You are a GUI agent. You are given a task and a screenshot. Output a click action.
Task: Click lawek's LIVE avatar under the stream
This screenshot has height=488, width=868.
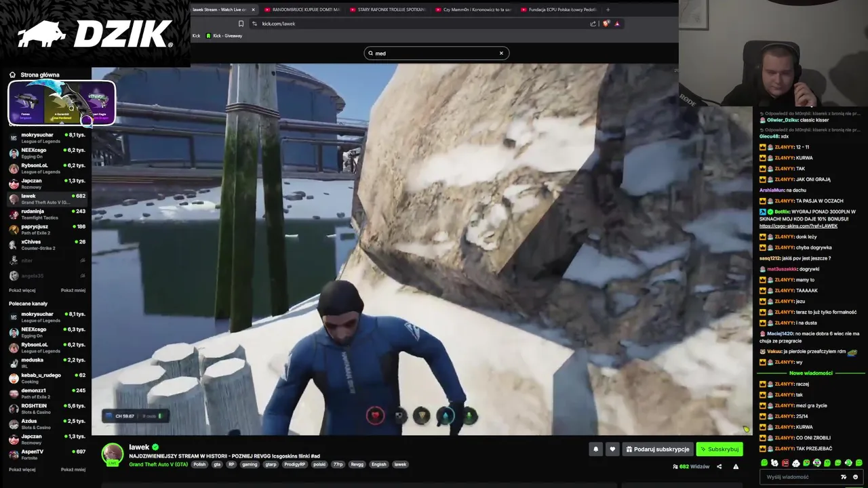coord(112,454)
